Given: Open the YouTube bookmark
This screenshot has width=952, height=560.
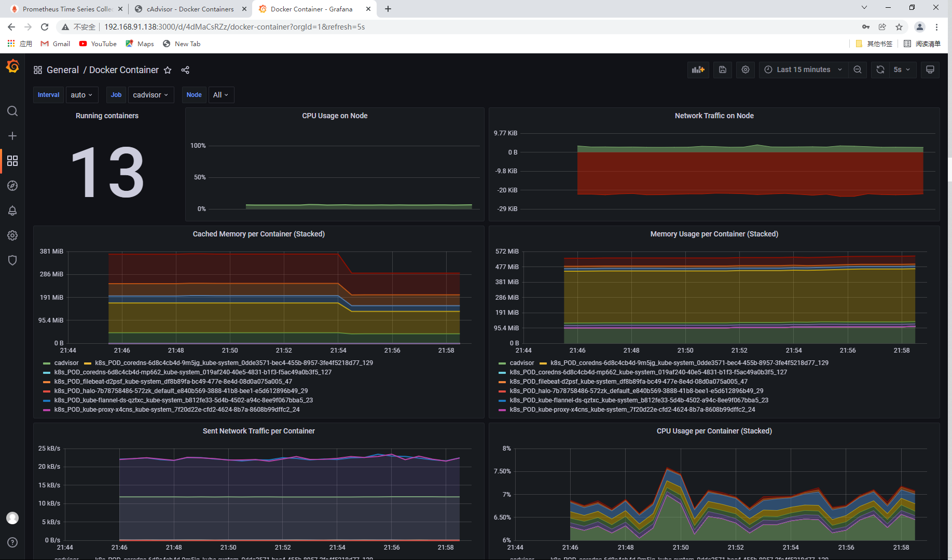Looking at the screenshot, I should point(98,44).
